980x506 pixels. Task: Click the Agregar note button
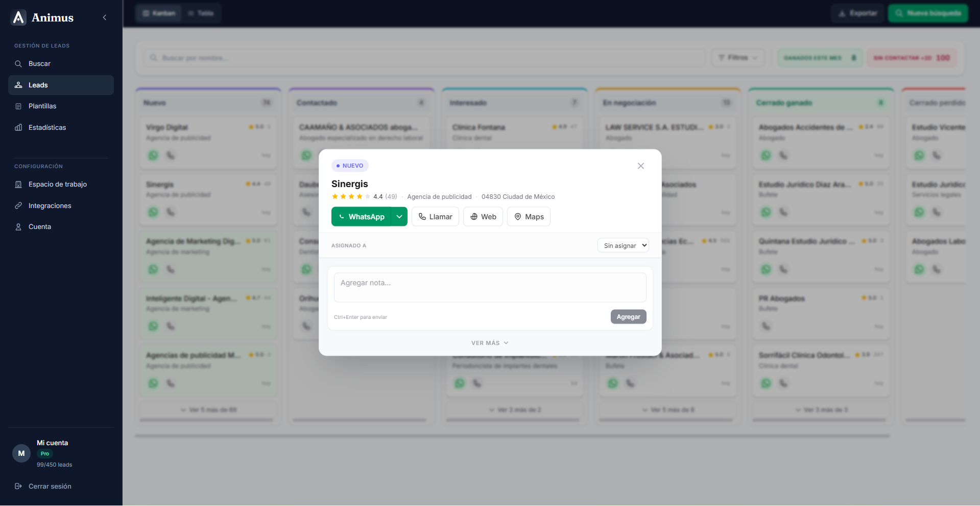click(x=629, y=317)
